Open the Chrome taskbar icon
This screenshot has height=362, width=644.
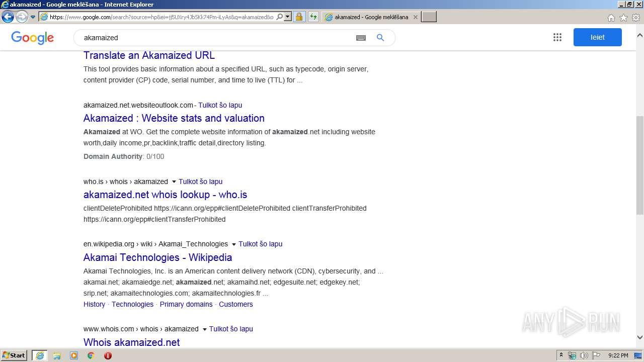(x=91, y=355)
